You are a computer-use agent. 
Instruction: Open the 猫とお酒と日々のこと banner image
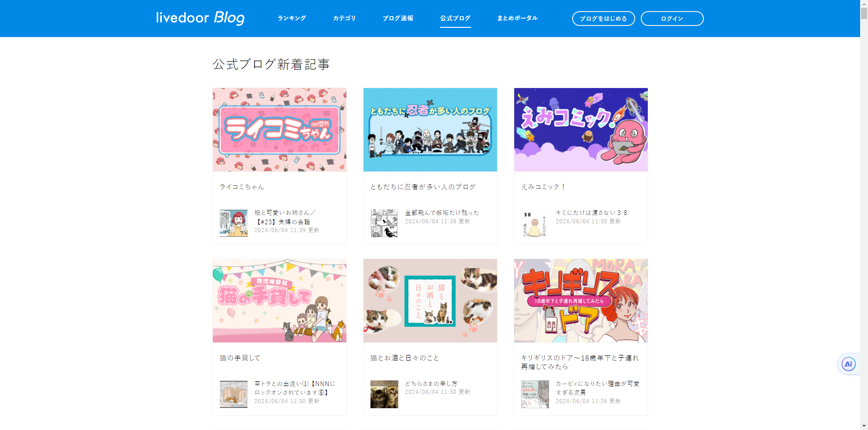click(430, 301)
